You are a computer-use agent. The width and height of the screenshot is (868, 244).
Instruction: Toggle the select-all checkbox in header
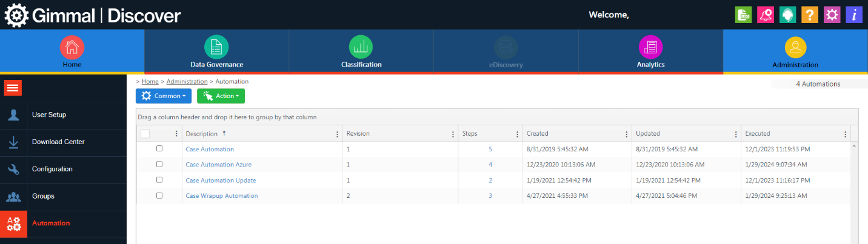(x=145, y=134)
